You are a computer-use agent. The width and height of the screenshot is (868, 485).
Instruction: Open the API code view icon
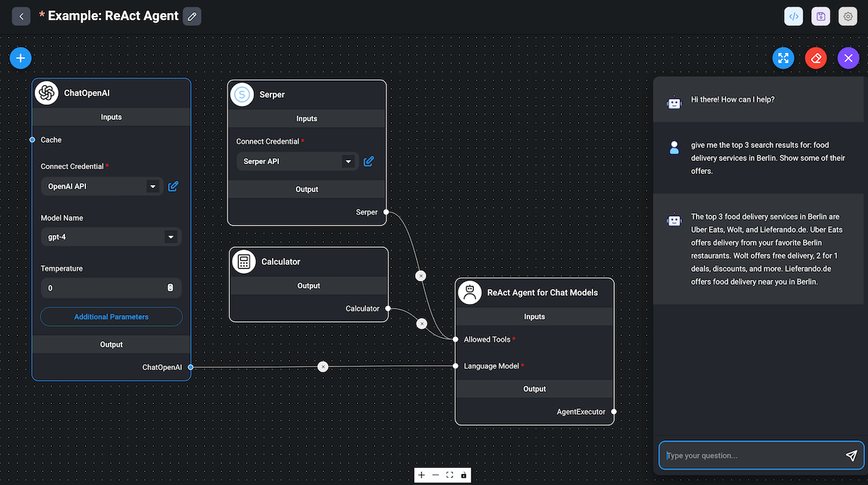coord(793,16)
